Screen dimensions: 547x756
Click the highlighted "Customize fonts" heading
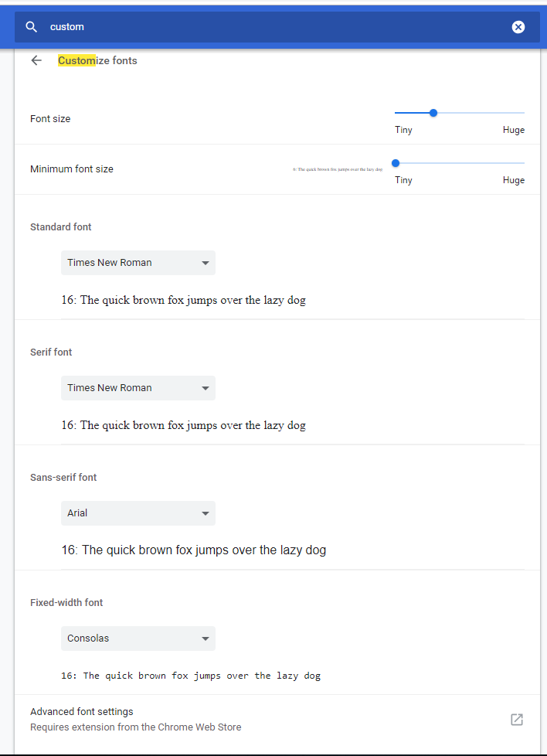[97, 60]
